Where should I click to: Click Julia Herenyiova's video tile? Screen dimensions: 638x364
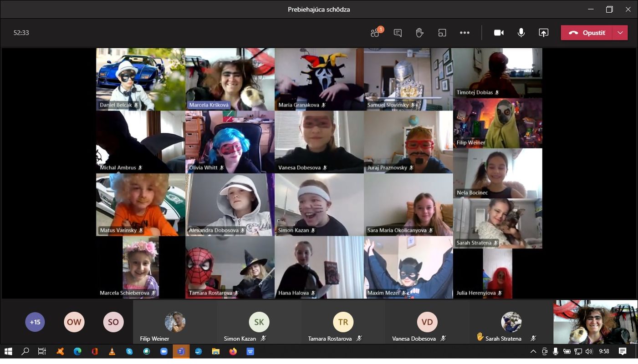(x=498, y=273)
